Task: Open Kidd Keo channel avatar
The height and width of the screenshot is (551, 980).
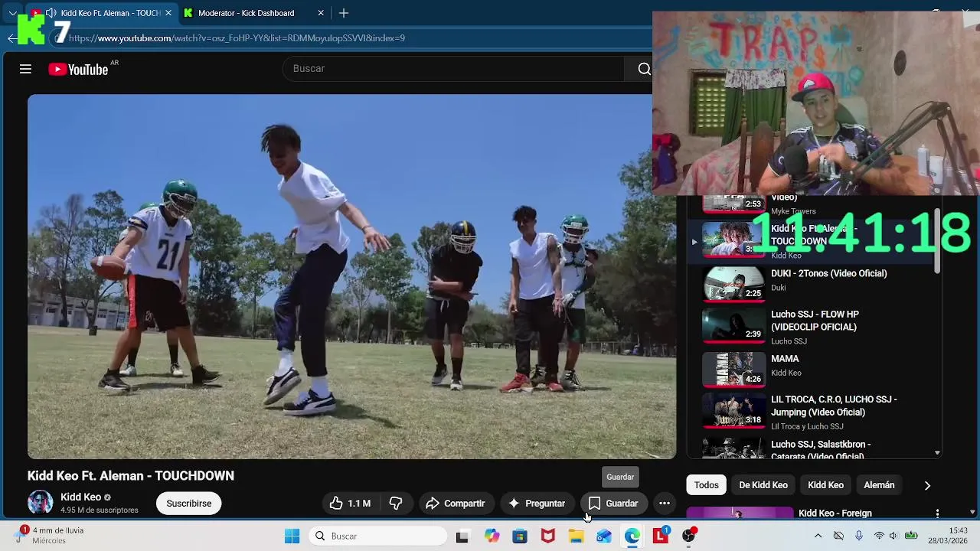Action: pyautogui.click(x=40, y=503)
